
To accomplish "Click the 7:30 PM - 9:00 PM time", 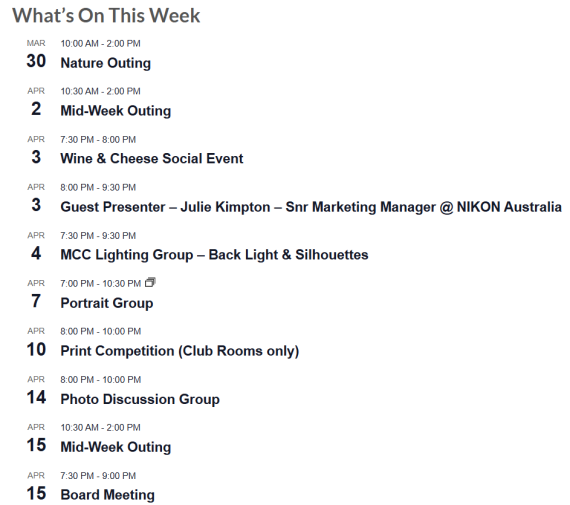I will [98, 476].
